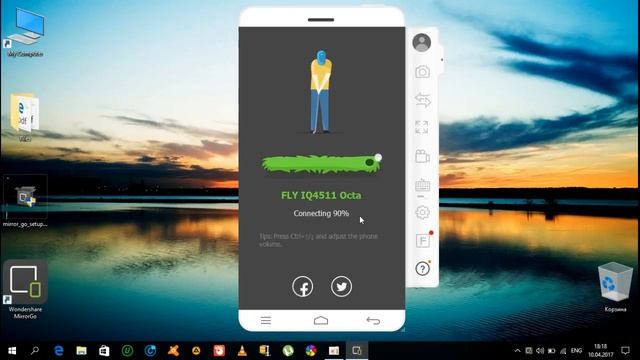Open battery status icon in system tray
The width and height of the screenshot is (640, 360).
551,351
